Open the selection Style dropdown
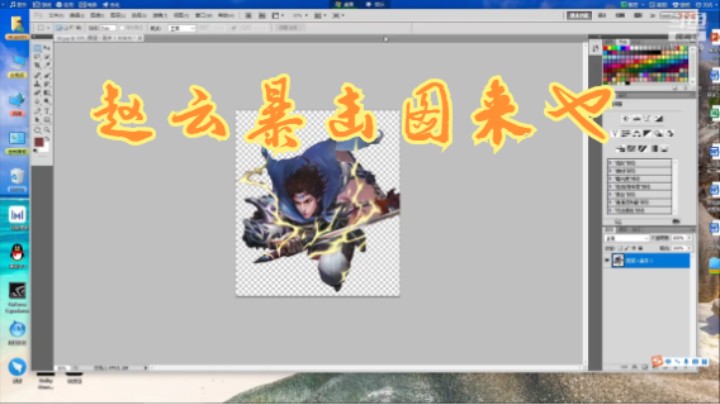Screen dimensions: 720x404 [182, 28]
